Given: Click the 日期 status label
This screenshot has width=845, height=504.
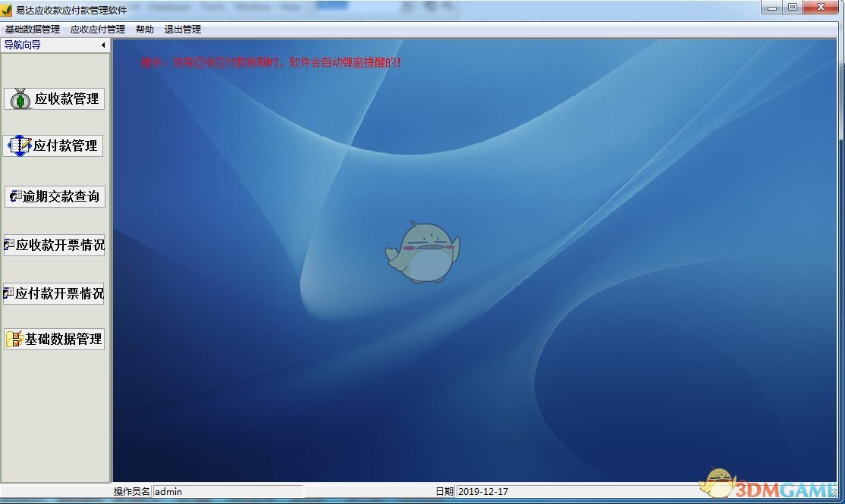Looking at the screenshot, I should (444, 492).
